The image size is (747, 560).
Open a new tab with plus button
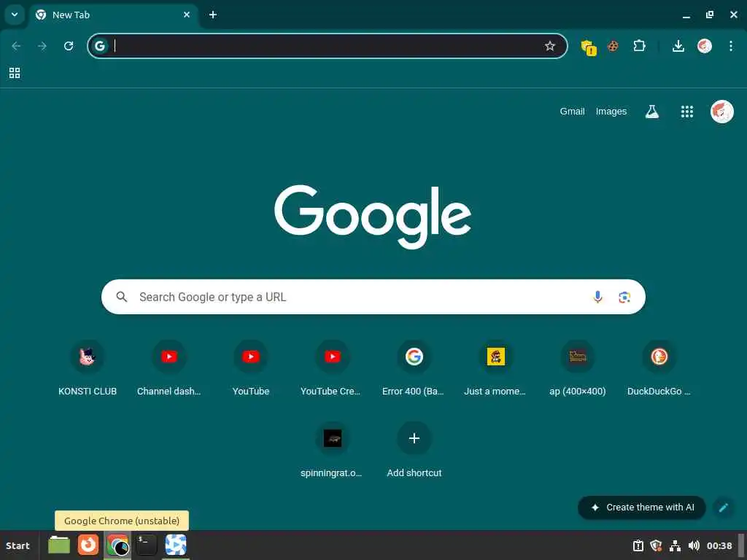point(213,15)
